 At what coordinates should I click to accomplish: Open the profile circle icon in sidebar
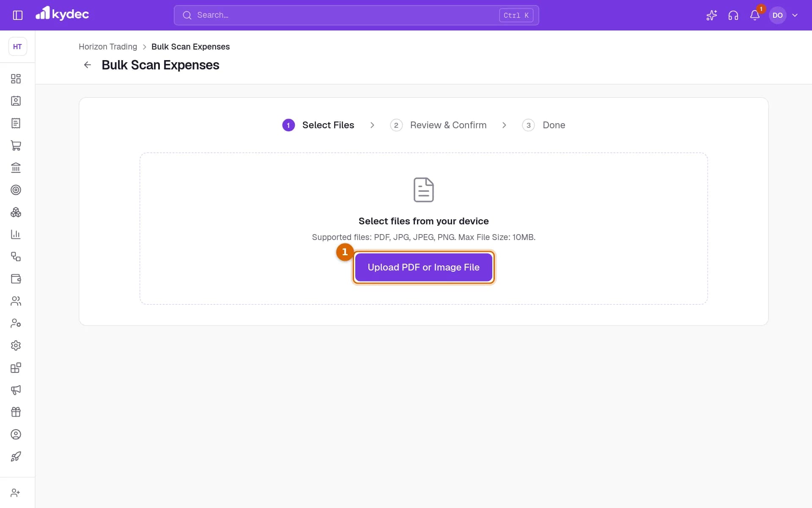16,434
